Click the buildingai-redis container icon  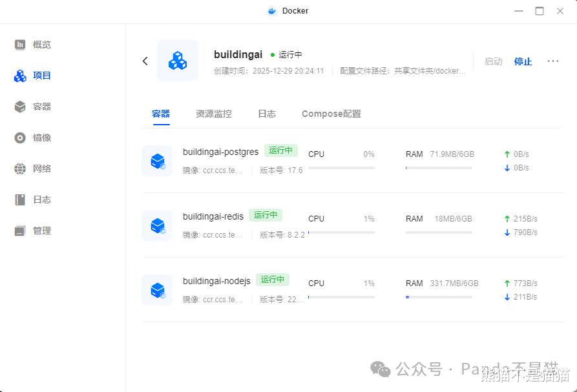(157, 225)
